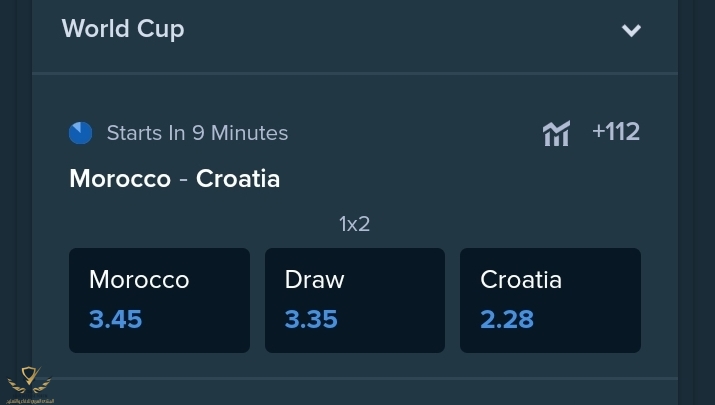The width and height of the screenshot is (715, 405).
Task: Click the Draw label text
Action: pos(314,280)
